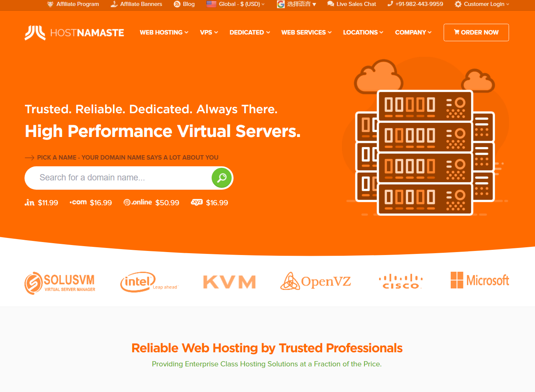Open the Web Hosting menu
Image resolution: width=535 pixels, height=392 pixels.
[x=164, y=33]
